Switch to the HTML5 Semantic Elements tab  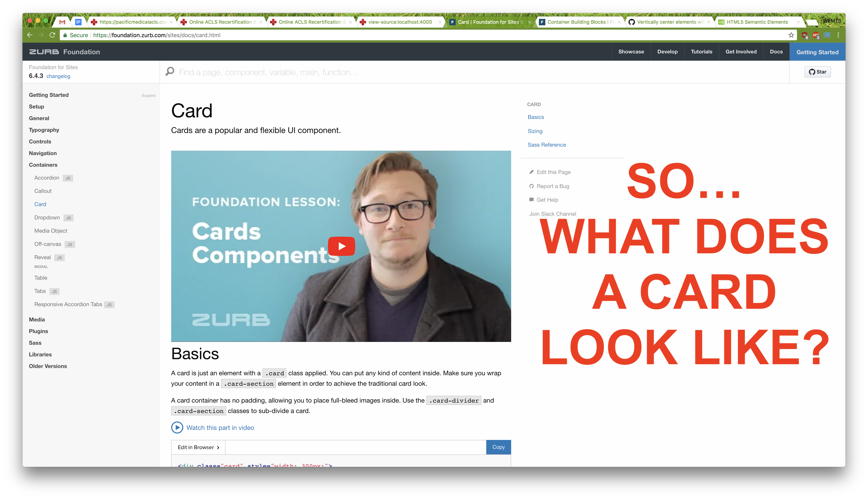pyautogui.click(x=757, y=21)
